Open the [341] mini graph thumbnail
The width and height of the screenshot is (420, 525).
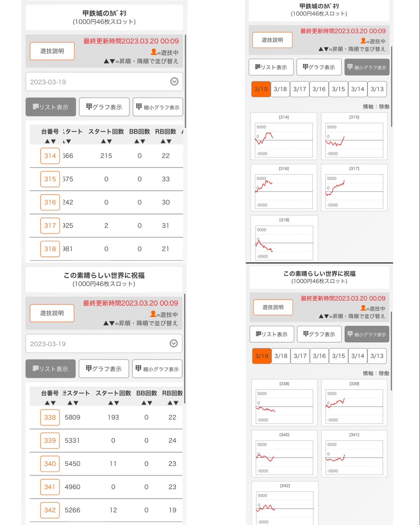pos(354,453)
